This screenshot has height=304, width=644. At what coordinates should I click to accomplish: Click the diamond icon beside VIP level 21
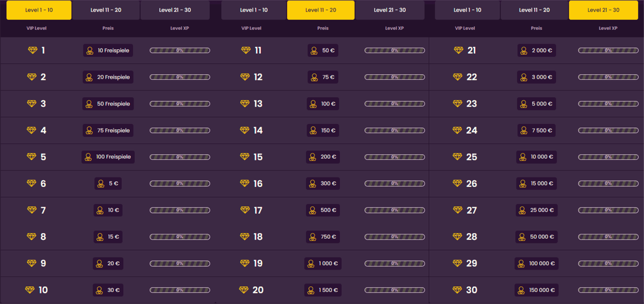coord(458,50)
